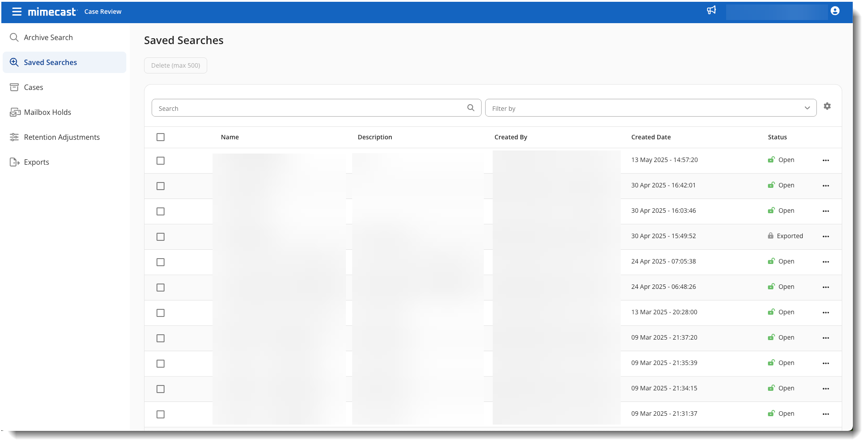This screenshot has height=446, width=868.
Task: Sort by Created Date column header
Action: tap(651, 137)
